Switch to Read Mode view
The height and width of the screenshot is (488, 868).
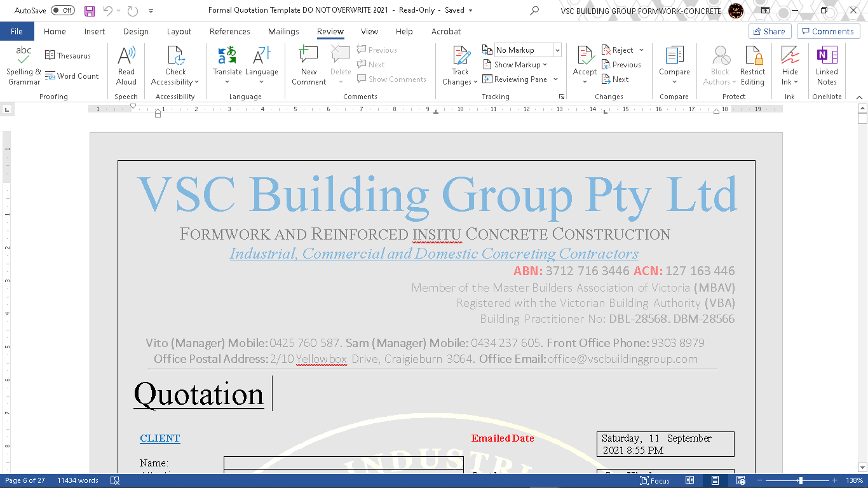pos(691,480)
